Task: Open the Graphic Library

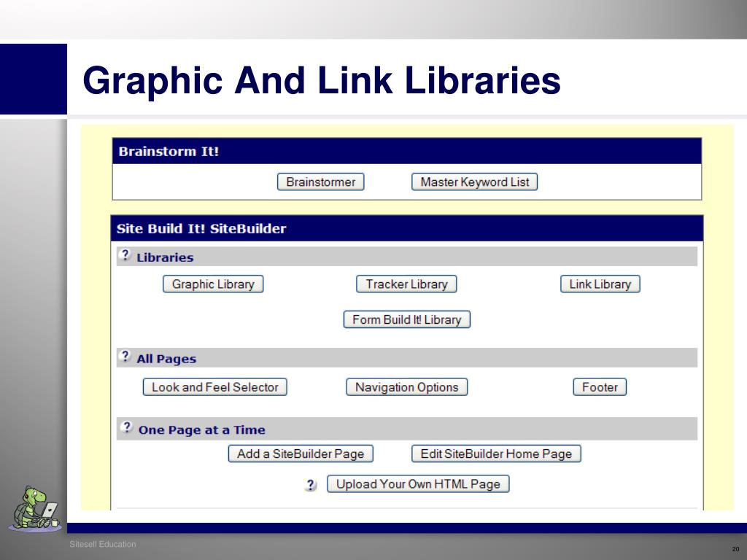Action: click(213, 284)
